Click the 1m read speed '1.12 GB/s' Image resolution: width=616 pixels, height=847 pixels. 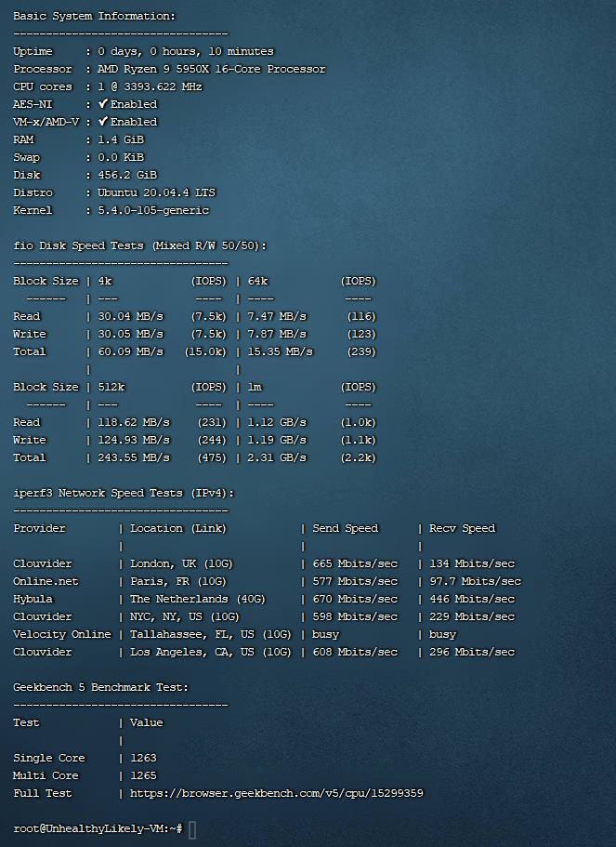277,422
